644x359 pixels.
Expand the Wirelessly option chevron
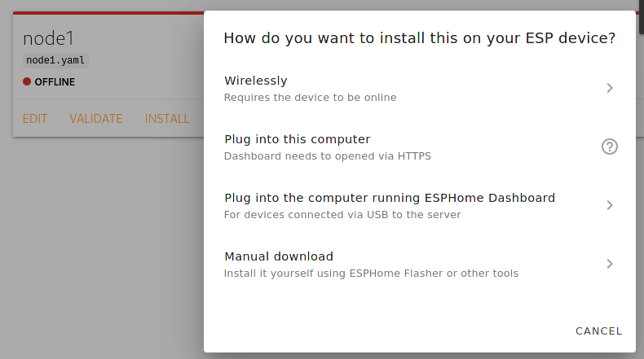pos(610,88)
